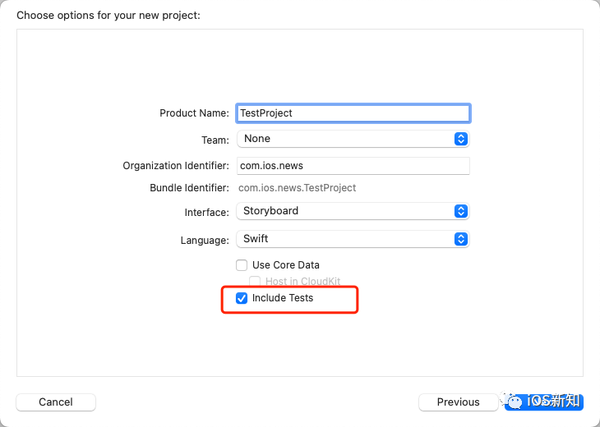Go back with the Previous button

coord(458,402)
